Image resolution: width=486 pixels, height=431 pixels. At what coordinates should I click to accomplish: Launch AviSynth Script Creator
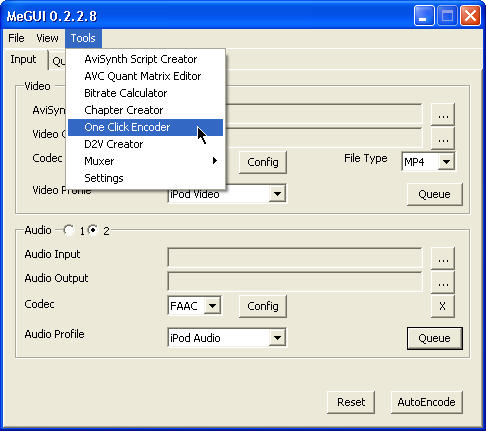145,59
